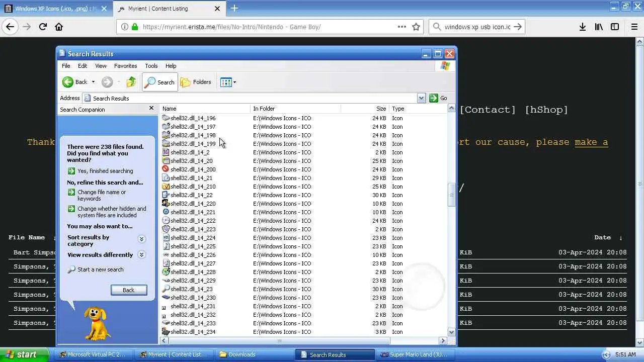Open Firefox downloads arrow icon
This screenshot has width=644, height=362.
[x=582, y=27]
